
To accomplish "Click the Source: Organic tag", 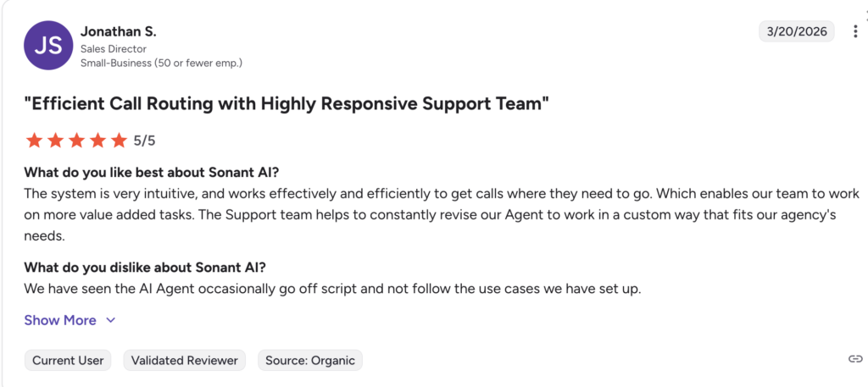I will click(x=310, y=360).
